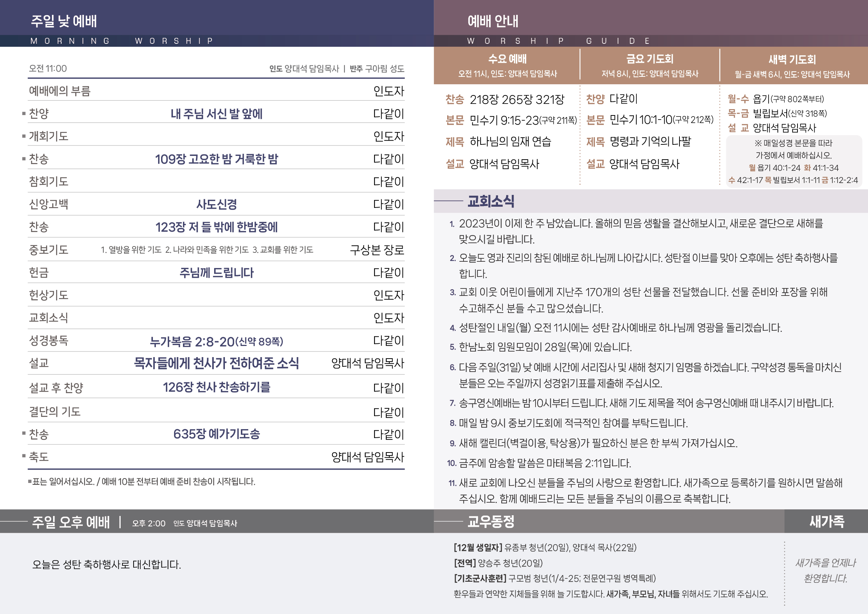Click '오후 2:00' afternoon service time

148,523
